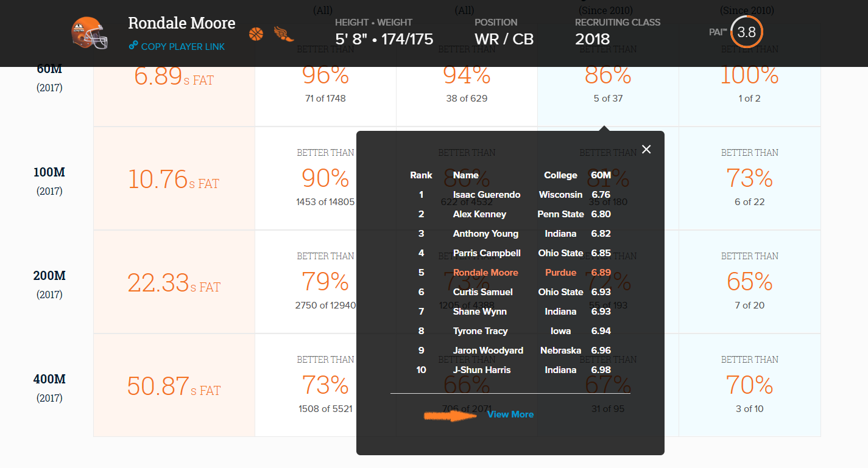Click the orange football helmet logo
The height and width of the screenshot is (468, 868).
pos(89,33)
